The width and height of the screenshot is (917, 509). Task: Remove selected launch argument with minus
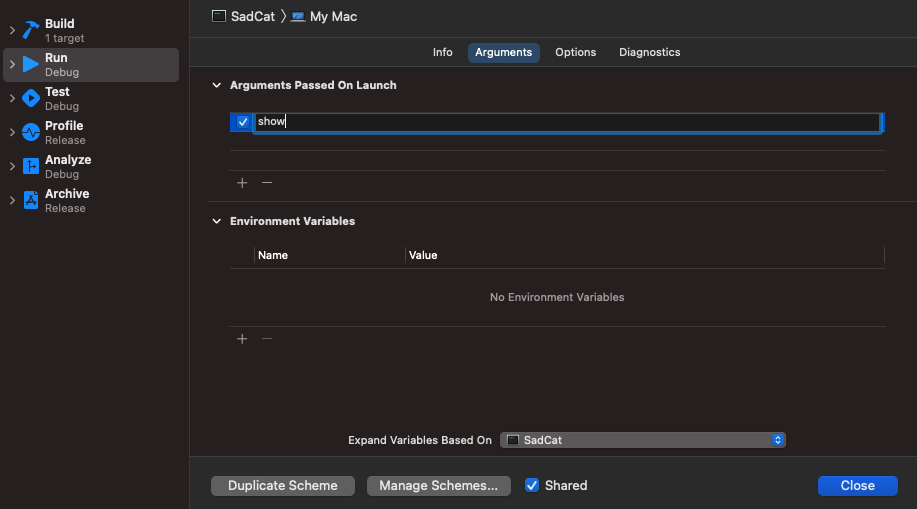(267, 183)
